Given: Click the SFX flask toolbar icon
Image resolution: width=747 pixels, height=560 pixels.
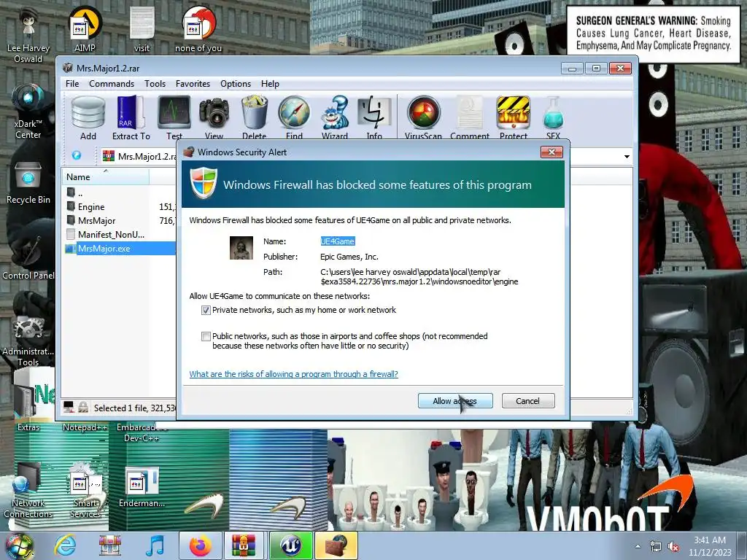Looking at the screenshot, I should coord(553,118).
